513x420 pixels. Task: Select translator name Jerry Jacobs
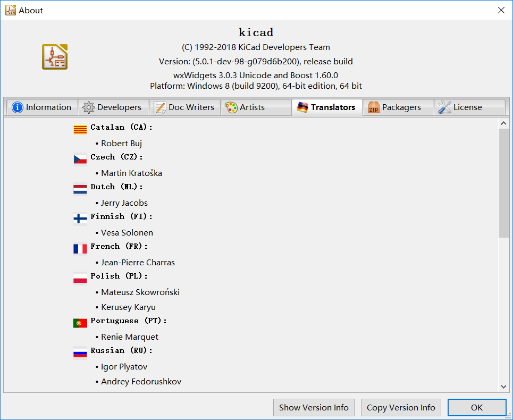pos(124,203)
